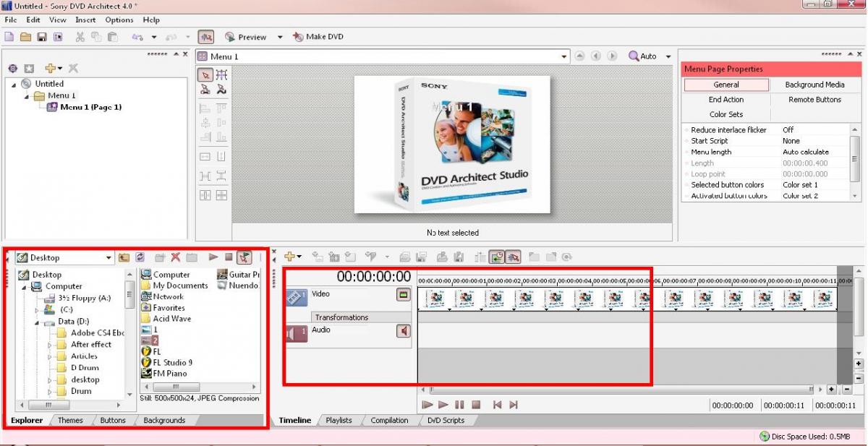Switch to the Backgrounds tab

(164, 420)
